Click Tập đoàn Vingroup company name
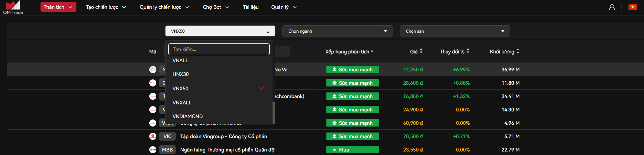This screenshot has width=644, height=155. pos(224,136)
